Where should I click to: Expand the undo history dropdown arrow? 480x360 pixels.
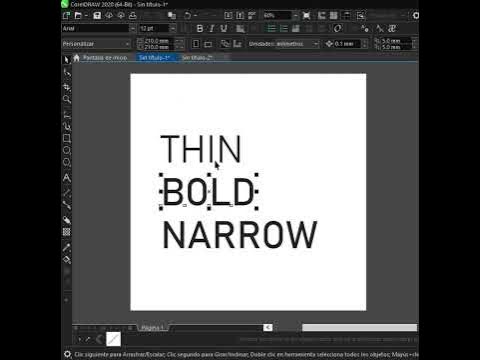coord(195,15)
